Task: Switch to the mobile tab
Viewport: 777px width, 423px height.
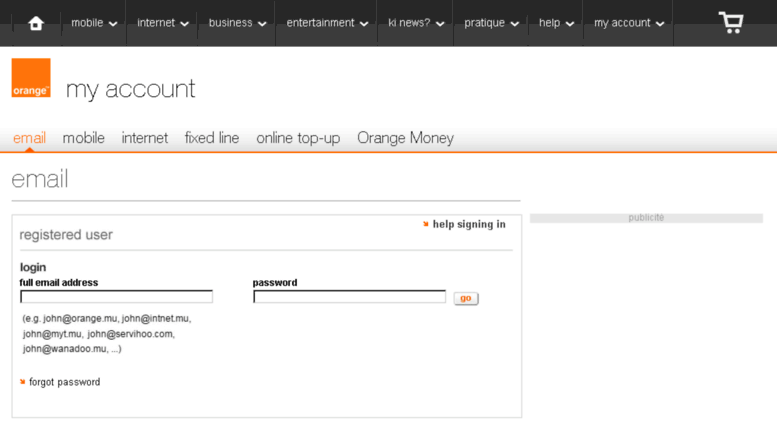Action: click(x=83, y=138)
